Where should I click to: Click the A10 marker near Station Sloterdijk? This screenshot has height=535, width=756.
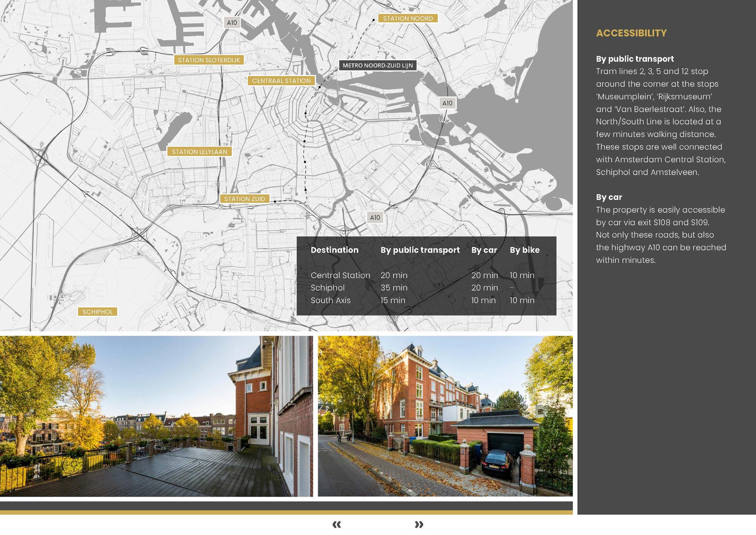(232, 23)
